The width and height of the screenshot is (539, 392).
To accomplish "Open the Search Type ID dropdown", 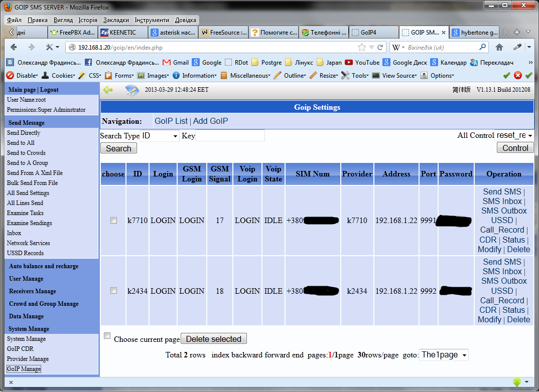I will pyautogui.click(x=160, y=136).
